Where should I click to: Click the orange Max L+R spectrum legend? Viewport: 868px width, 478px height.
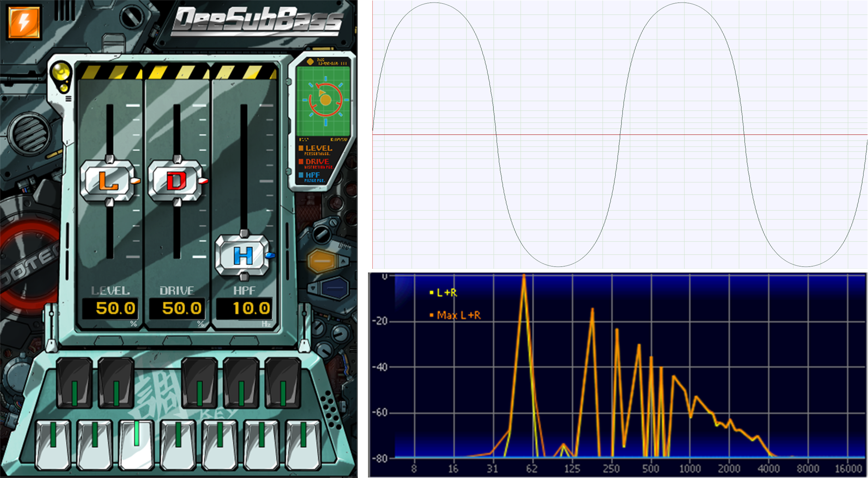coord(455,315)
